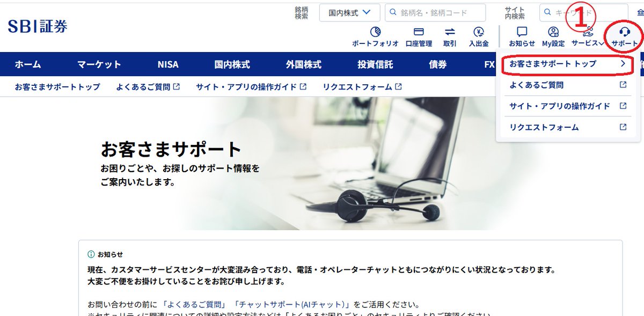Select お客さまサポート トップ in dropdown
Screen dimensions: 644x316
point(568,64)
